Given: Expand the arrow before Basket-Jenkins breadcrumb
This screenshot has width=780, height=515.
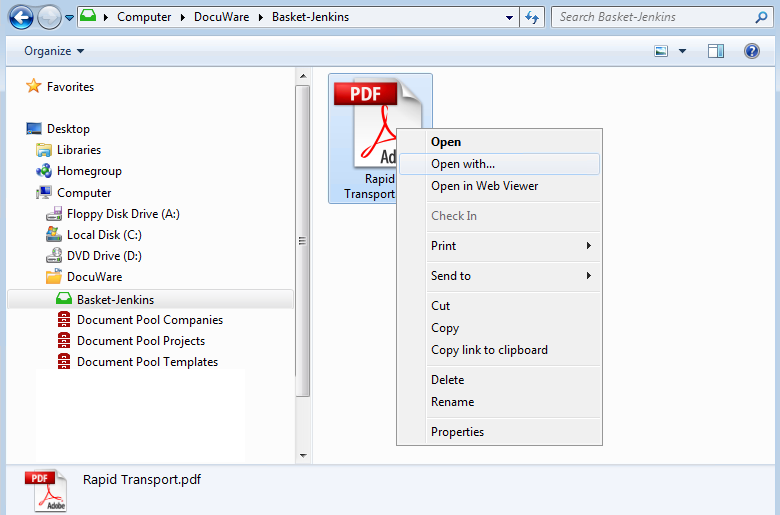Looking at the screenshot, I should tap(261, 17).
